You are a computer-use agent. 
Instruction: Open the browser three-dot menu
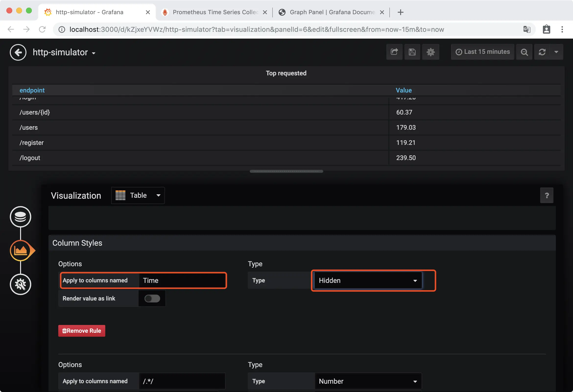point(562,29)
